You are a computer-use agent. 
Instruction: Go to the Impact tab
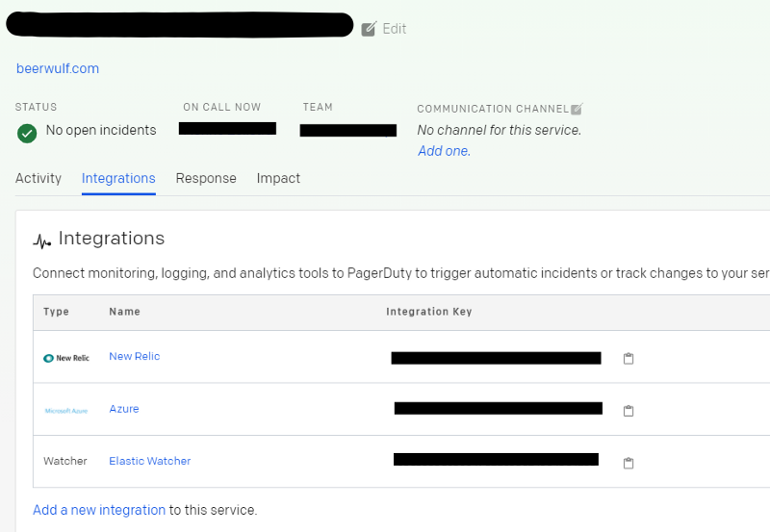[278, 178]
